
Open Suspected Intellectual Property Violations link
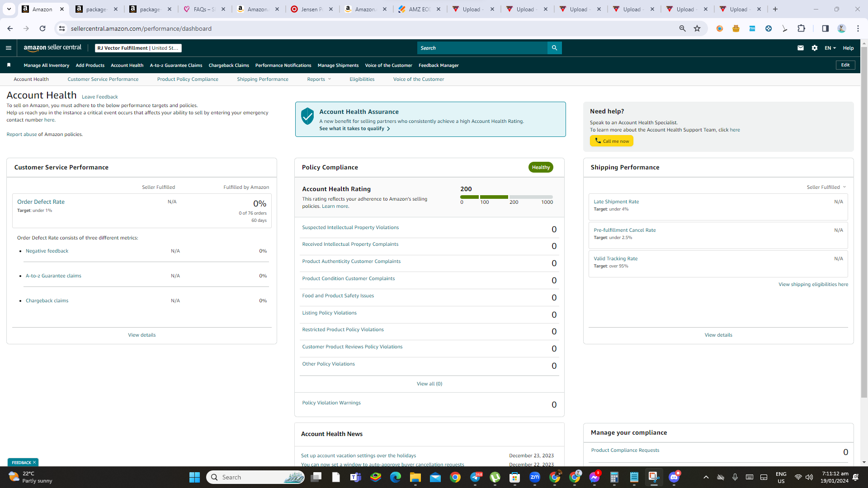pyautogui.click(x=350, y=228)
